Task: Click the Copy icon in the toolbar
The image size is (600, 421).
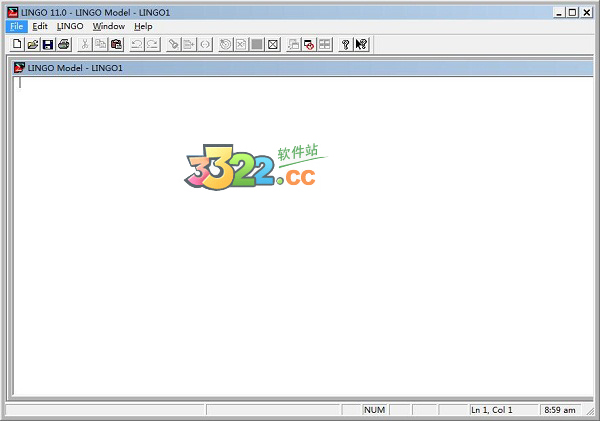Action: point(101,44)
